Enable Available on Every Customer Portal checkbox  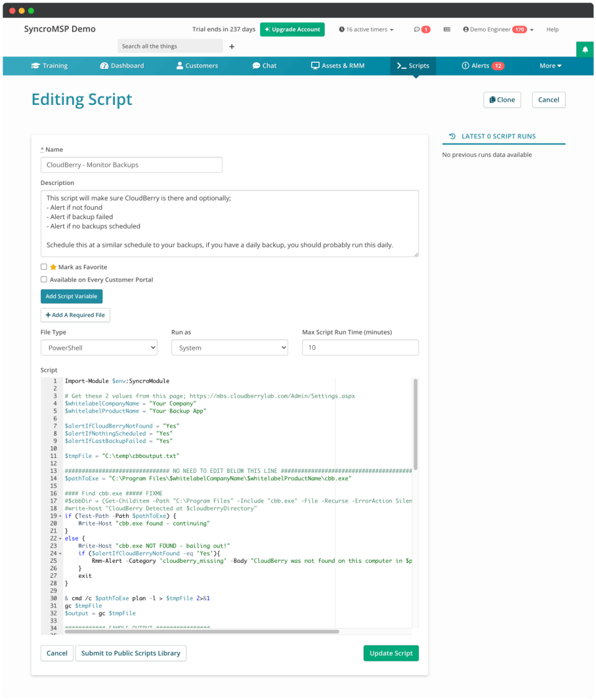coord(44,279)
